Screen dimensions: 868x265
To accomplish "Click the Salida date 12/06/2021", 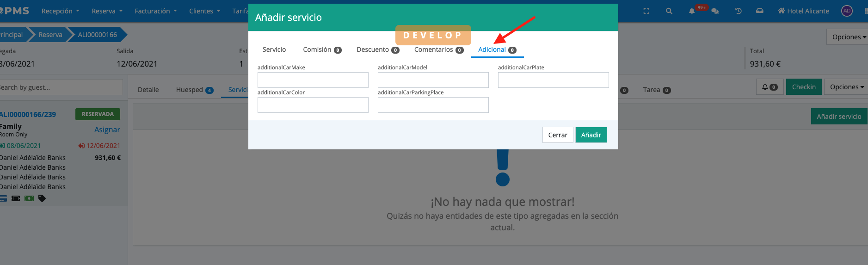I will (x=137, y=64).
